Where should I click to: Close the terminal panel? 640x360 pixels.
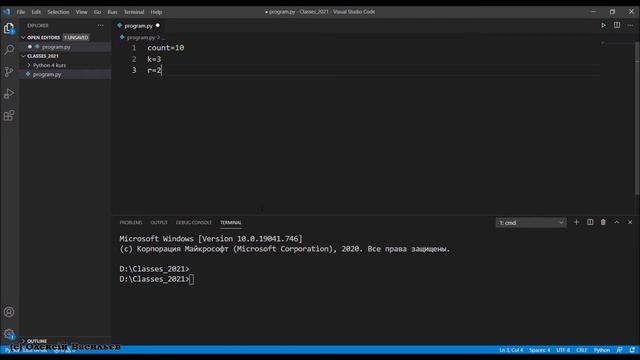tap(630, 222)
